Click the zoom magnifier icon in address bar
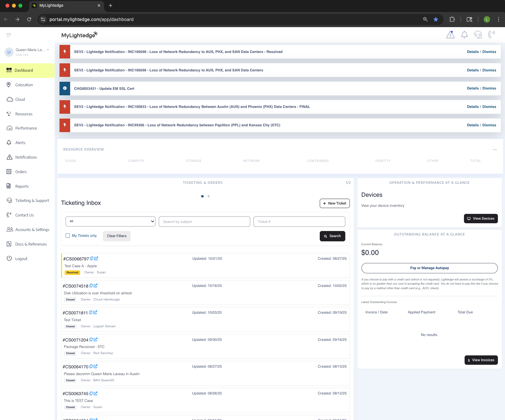This screenshot has height=420, width=505. click(425, 19)
